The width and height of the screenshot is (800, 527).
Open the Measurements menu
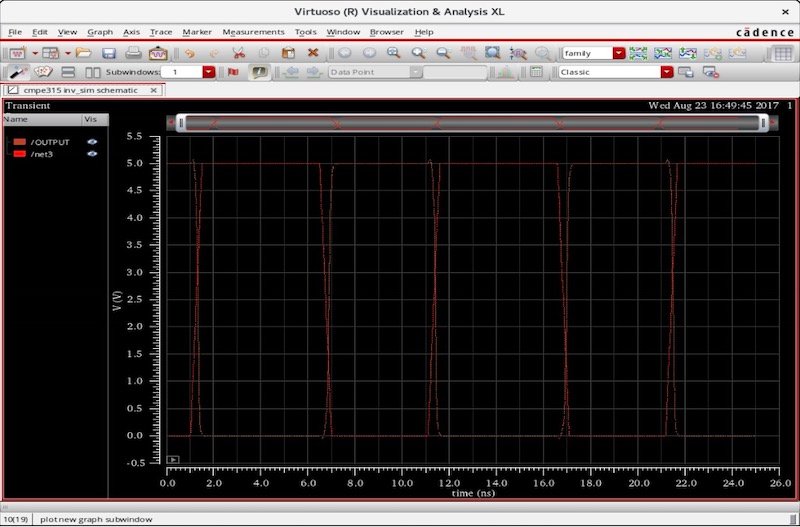(x=253, y=32)
